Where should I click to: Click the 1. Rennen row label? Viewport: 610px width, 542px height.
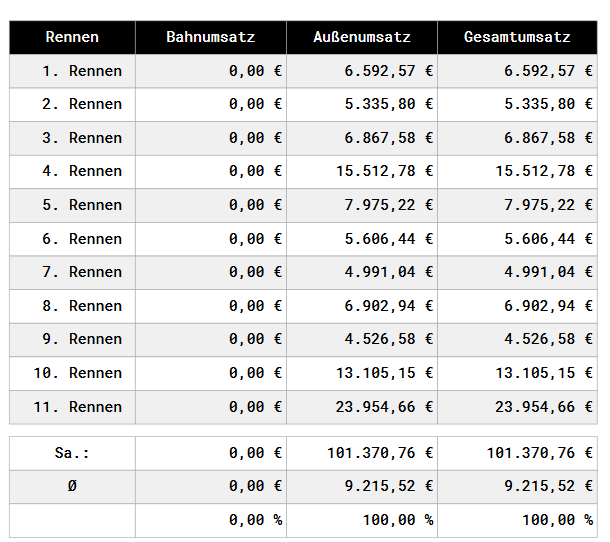[82, 71]
